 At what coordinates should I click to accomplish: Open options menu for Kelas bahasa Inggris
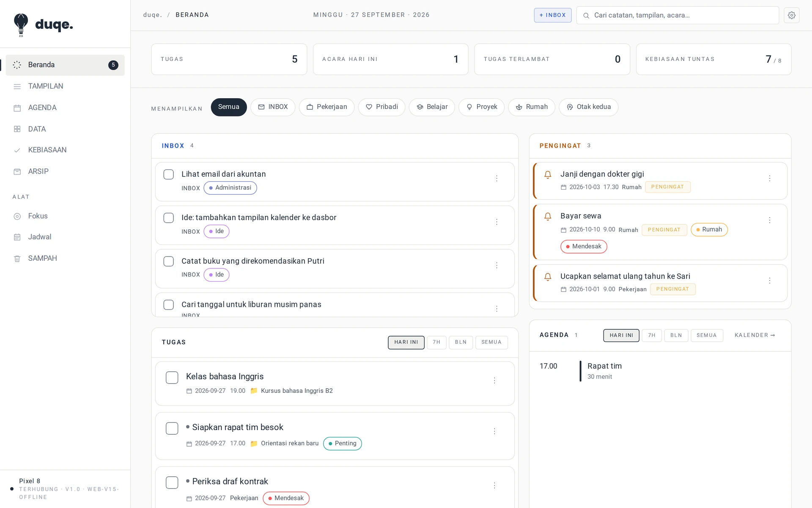pos(494,381)
